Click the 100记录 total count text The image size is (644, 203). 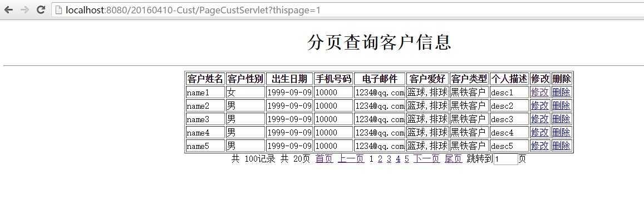259,159
